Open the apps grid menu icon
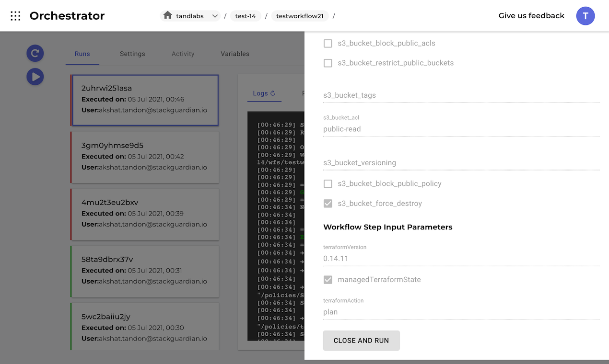This screenshot has height=364, width=609. (x=15, y=16)
